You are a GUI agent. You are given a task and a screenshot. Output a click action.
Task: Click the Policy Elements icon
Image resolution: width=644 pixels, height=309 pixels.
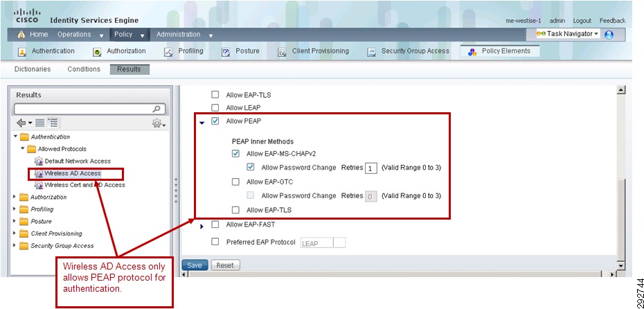point(472,52)
